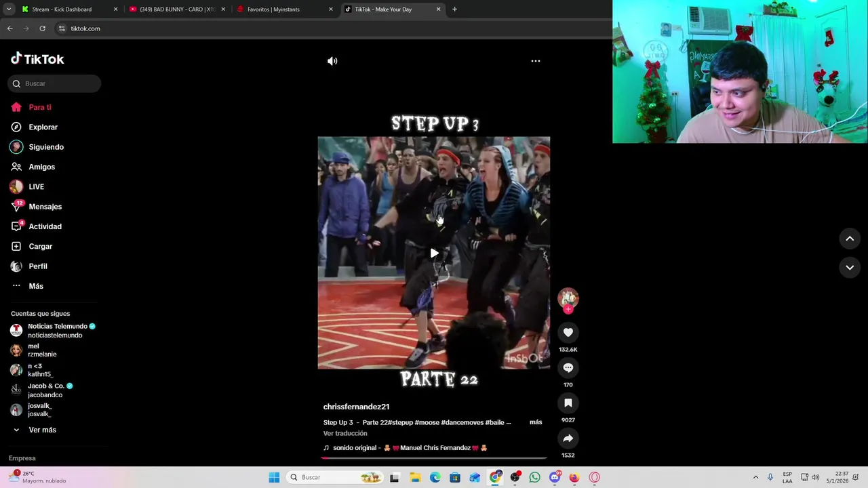868x488 pixels.
Task: Go to next video with down chevron
Action: pos(850,267)
